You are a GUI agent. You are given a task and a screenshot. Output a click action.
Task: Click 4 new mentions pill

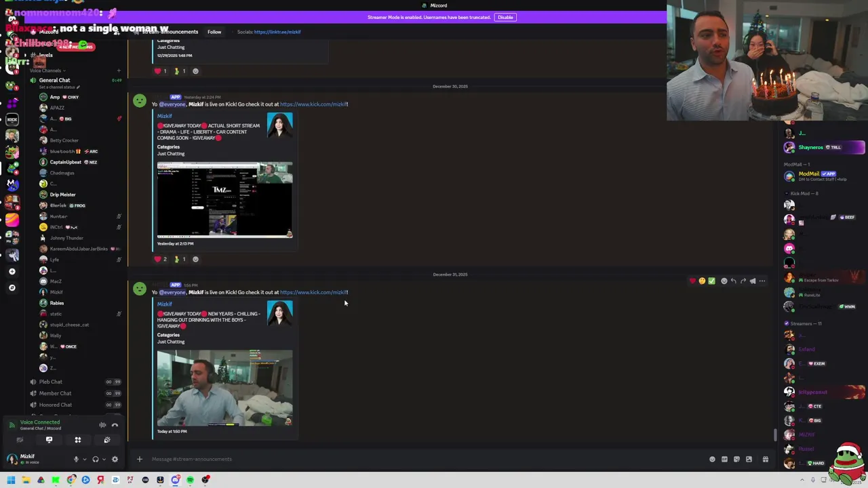75,46
